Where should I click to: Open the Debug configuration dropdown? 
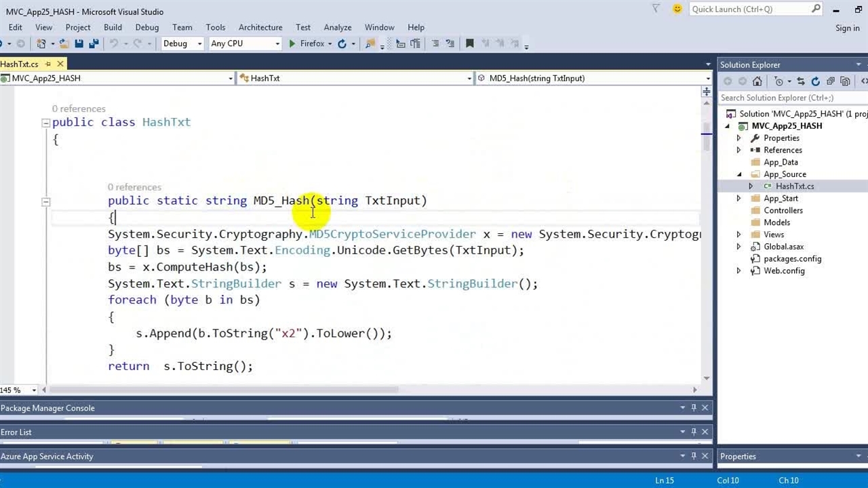182,43
